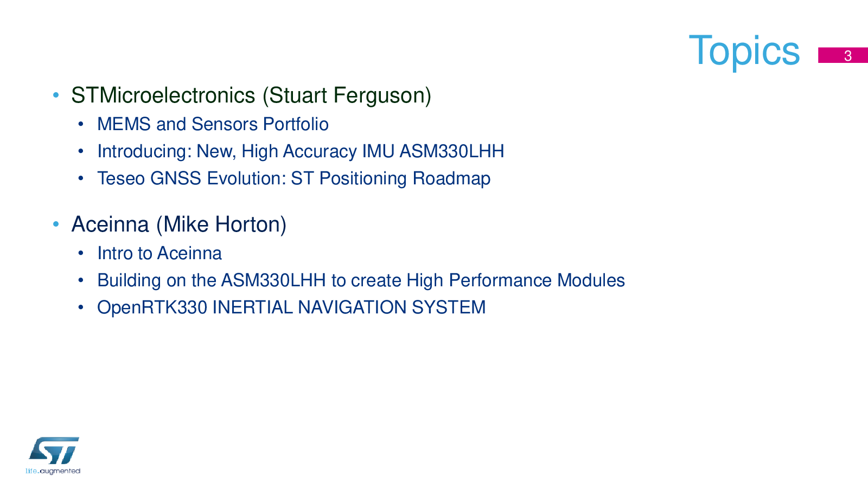Viewport: 868px width, 488px height.
Task: Click the MEMS and Sensors Portfolio line
Action: pyautogui.click(x=213, y=124)
